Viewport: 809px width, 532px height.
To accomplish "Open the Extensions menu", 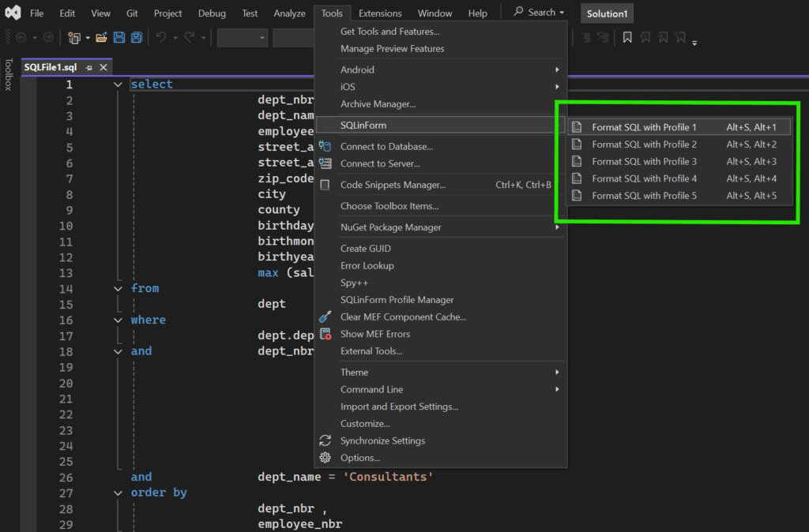I will tap(380, 13).
